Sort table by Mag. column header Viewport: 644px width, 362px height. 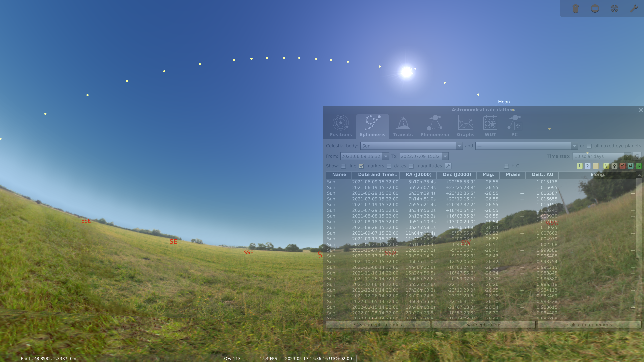coord(488,175)
